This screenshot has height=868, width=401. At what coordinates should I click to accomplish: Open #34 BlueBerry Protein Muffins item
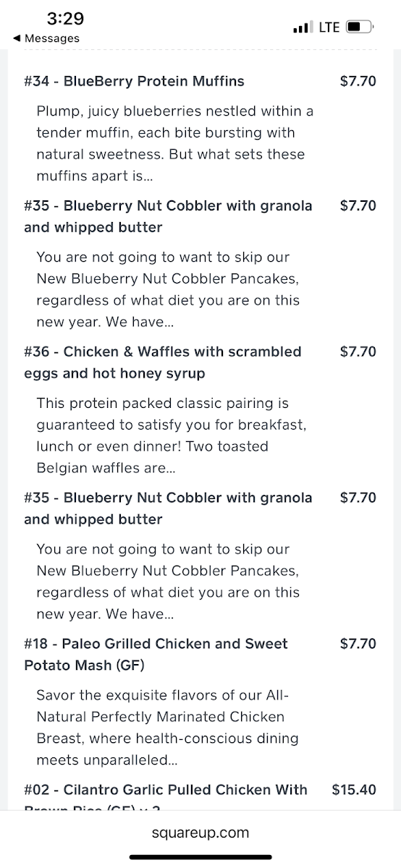pos(134,81)
